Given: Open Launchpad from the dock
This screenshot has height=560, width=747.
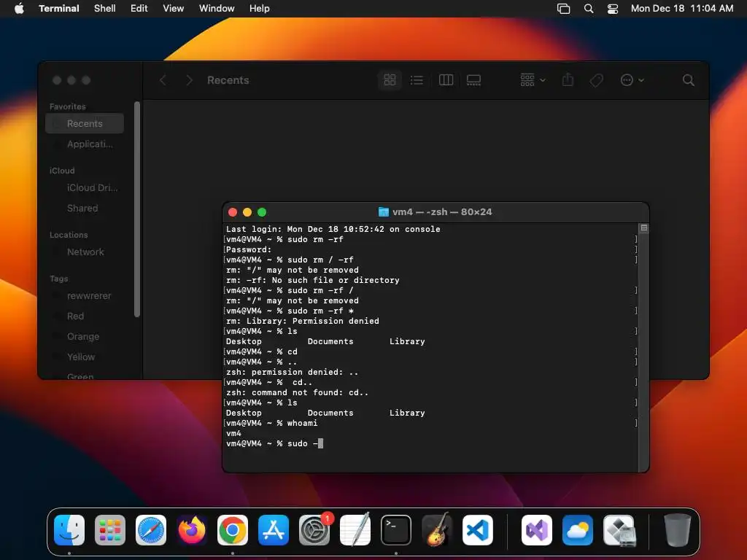Looking at the screenshot, I should pos(110,530).
